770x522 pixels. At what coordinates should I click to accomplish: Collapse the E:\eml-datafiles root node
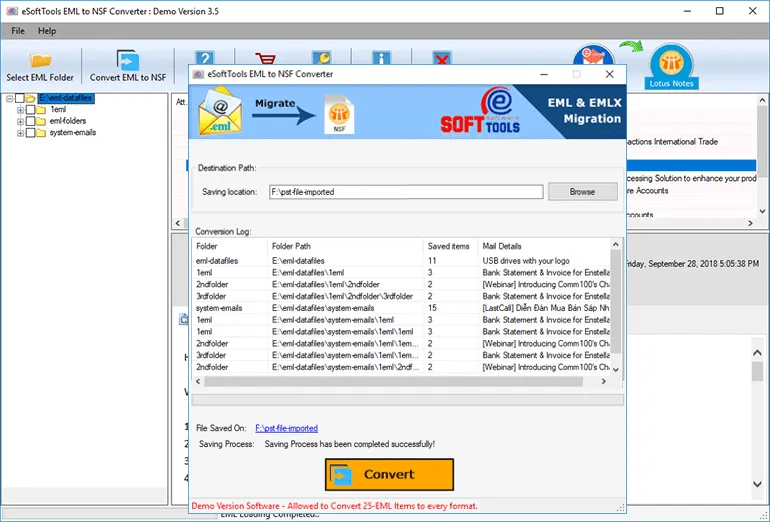[9, 98]
